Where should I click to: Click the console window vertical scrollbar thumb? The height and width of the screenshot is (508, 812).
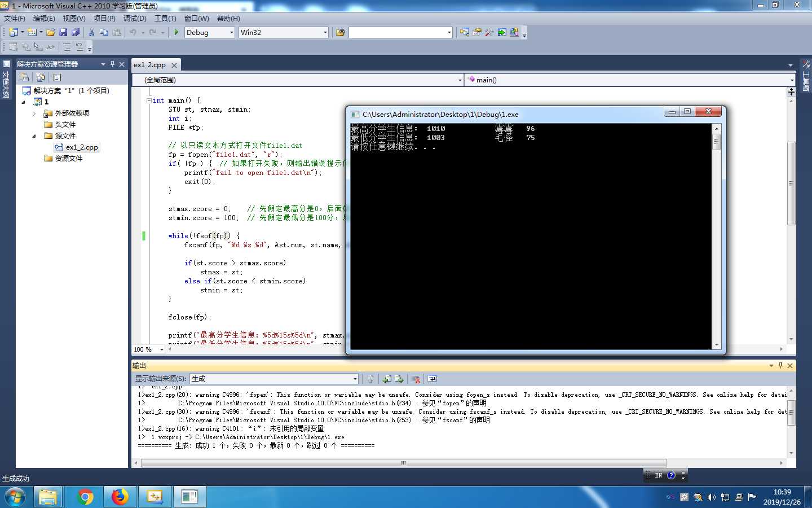(x=717, y=142)
